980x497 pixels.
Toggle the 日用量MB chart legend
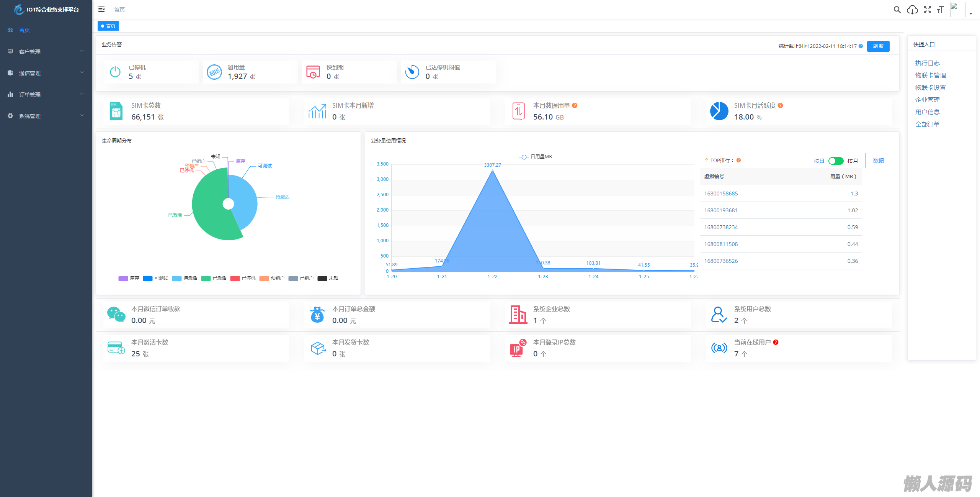pyautogui.click(x=535, y=157)
